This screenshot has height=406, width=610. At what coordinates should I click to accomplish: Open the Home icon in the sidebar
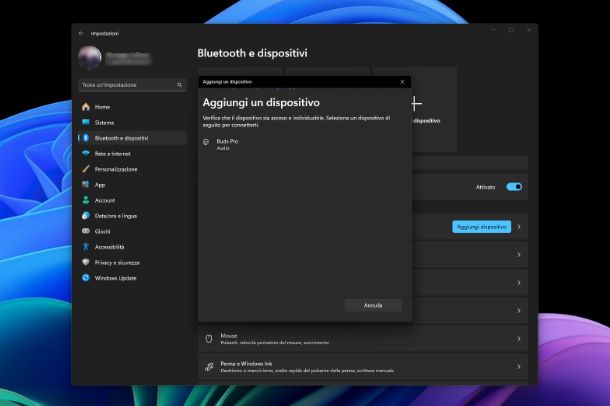[x=86, y=107]
